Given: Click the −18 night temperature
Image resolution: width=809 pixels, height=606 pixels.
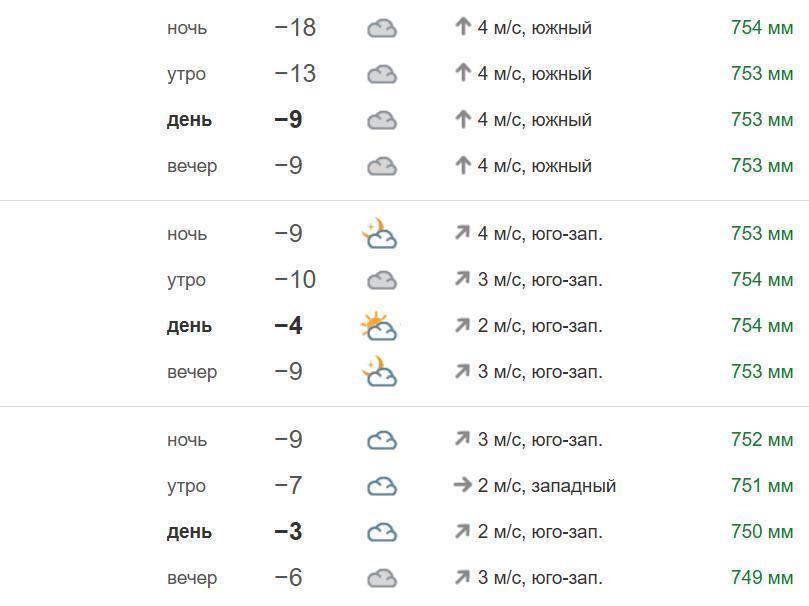Looking at the screenshot, I should [295, 28].
